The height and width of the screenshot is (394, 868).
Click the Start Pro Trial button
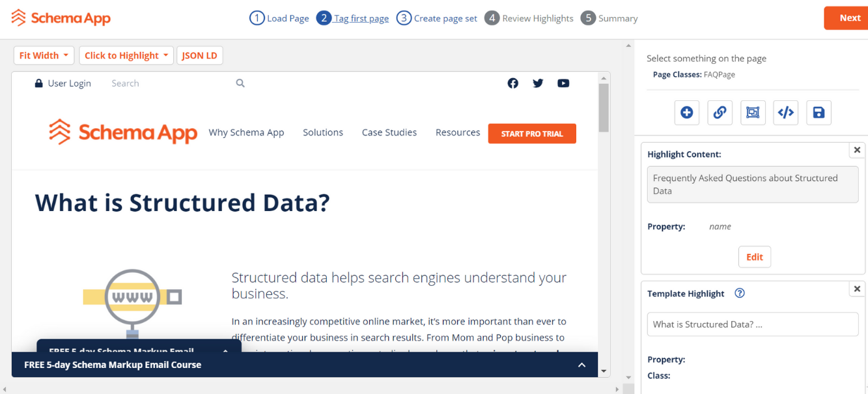tap(532, 134)
